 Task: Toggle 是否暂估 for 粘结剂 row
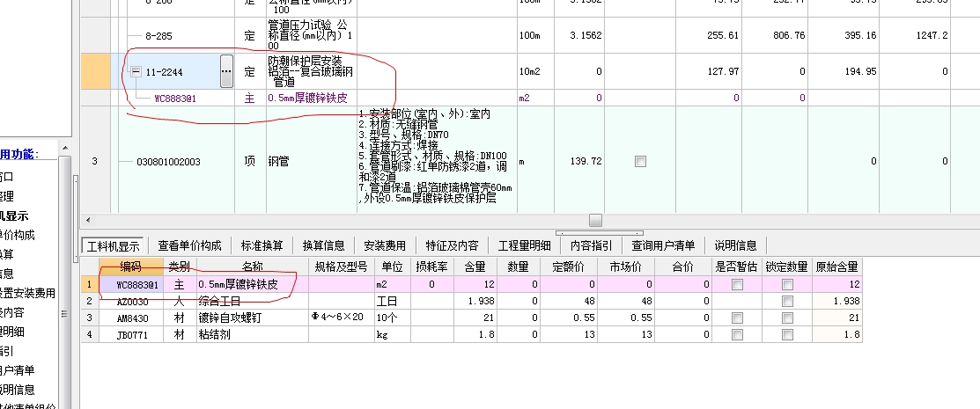pyautogui.click(x=738, y=335)
